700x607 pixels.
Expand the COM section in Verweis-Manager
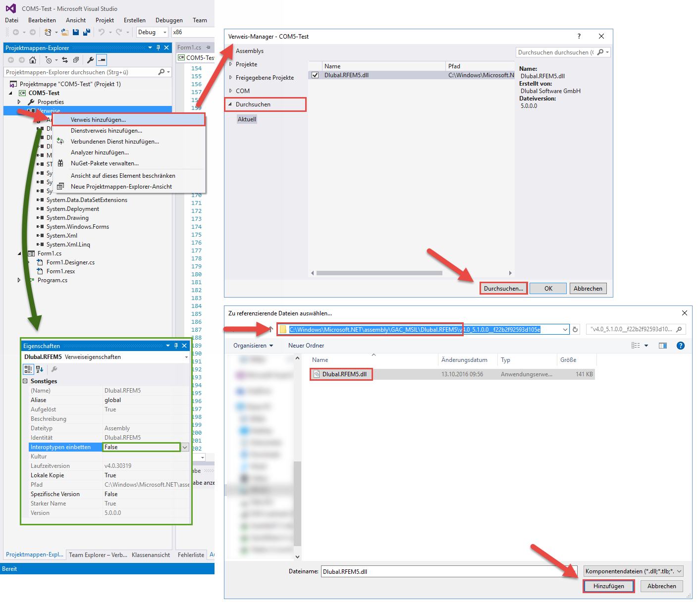coord(230,91)
